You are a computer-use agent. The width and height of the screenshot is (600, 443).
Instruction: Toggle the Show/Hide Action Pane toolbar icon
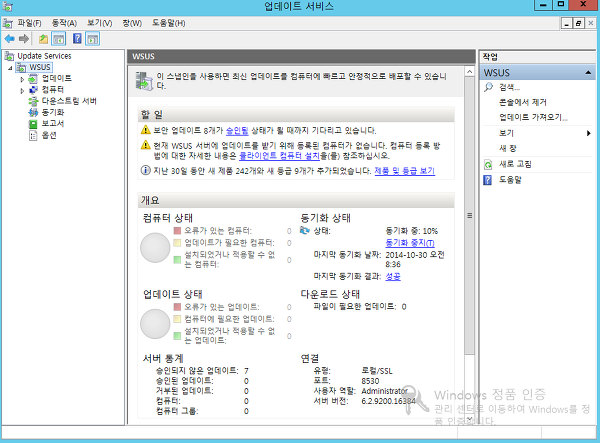[93, 39]
